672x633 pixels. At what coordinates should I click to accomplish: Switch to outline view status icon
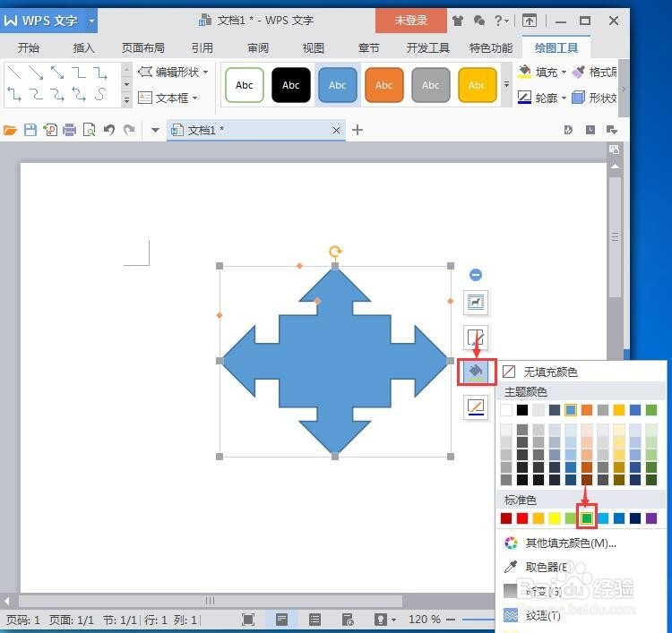[315, 620]
